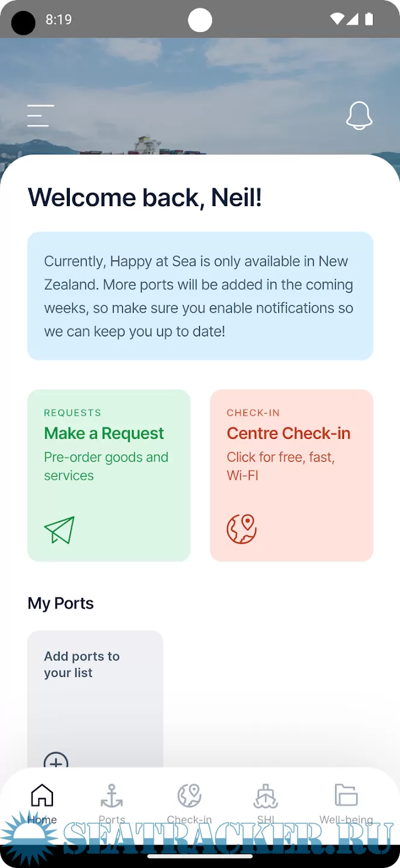Open the Centre Check-in card
400x868 pixels.
click(x=292, y=475)
